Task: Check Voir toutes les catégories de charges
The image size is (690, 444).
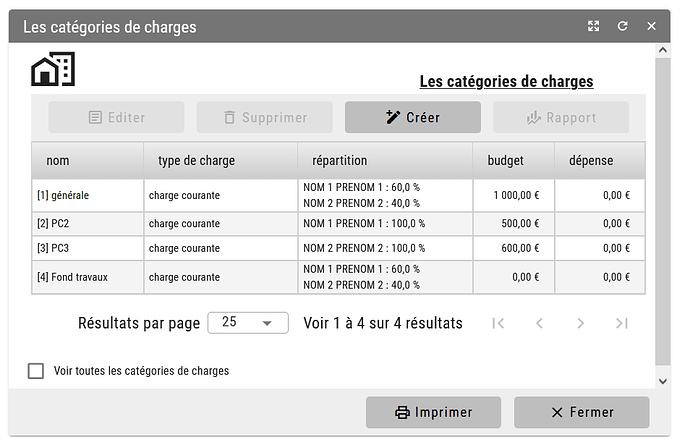Action: [36, 371]
